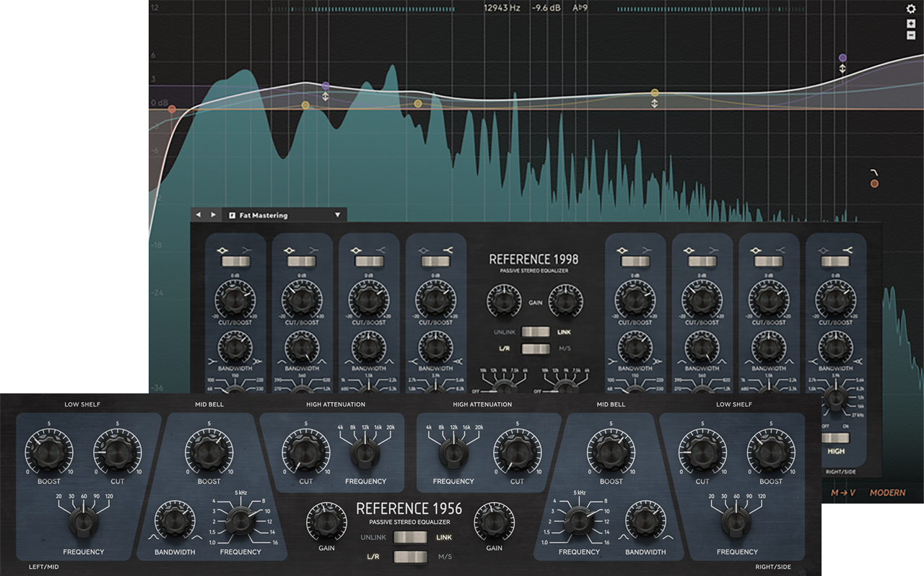Click the Left/Mid Low Shelf Cut knob

point(116,452)
